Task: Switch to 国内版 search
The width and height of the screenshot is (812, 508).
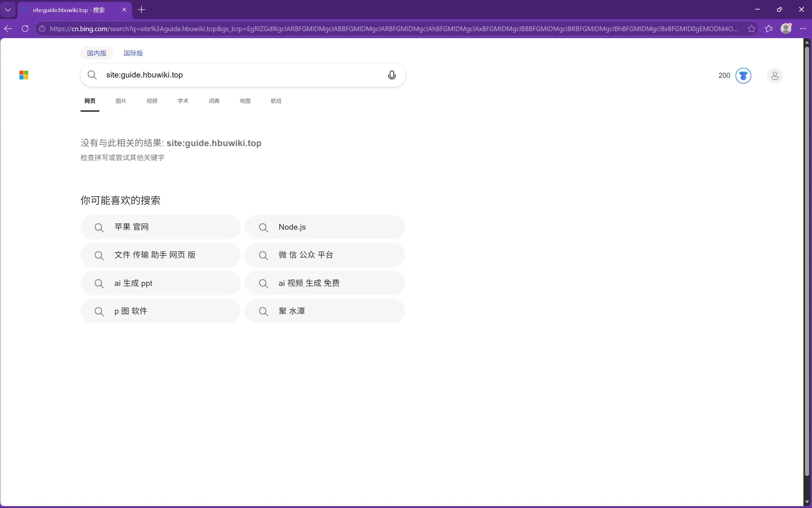Action: (x=97, y=53)
